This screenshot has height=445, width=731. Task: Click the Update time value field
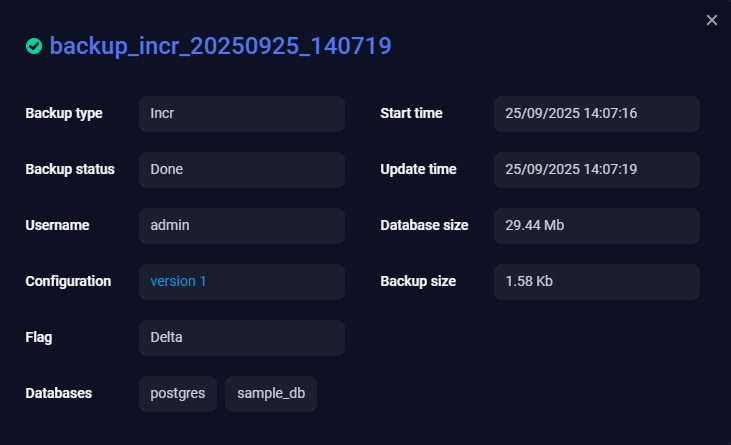597,170
